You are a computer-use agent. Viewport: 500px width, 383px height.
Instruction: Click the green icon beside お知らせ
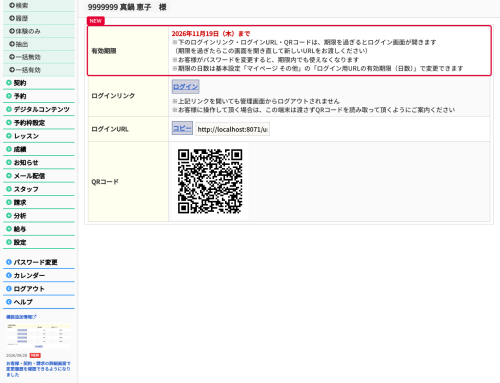[x=9, y=162]
